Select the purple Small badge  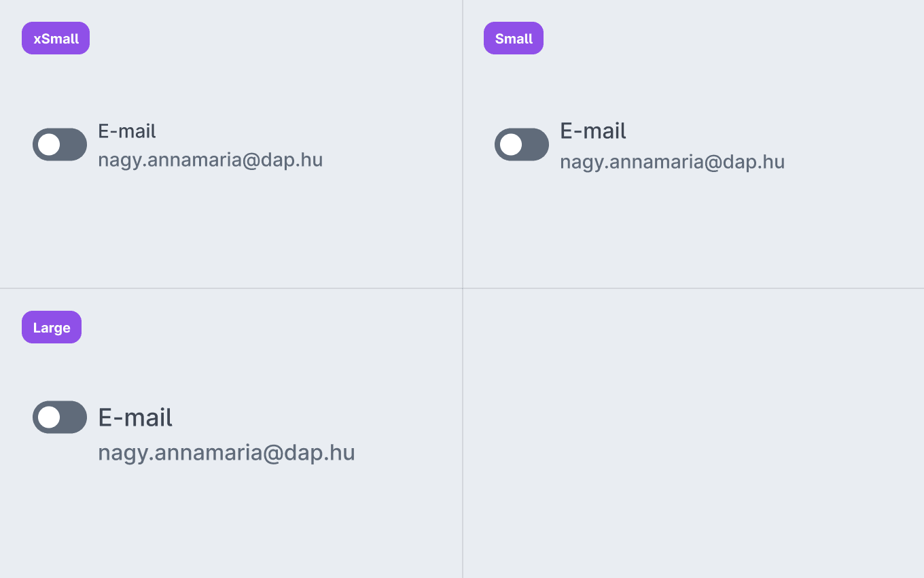click(514, 38)
